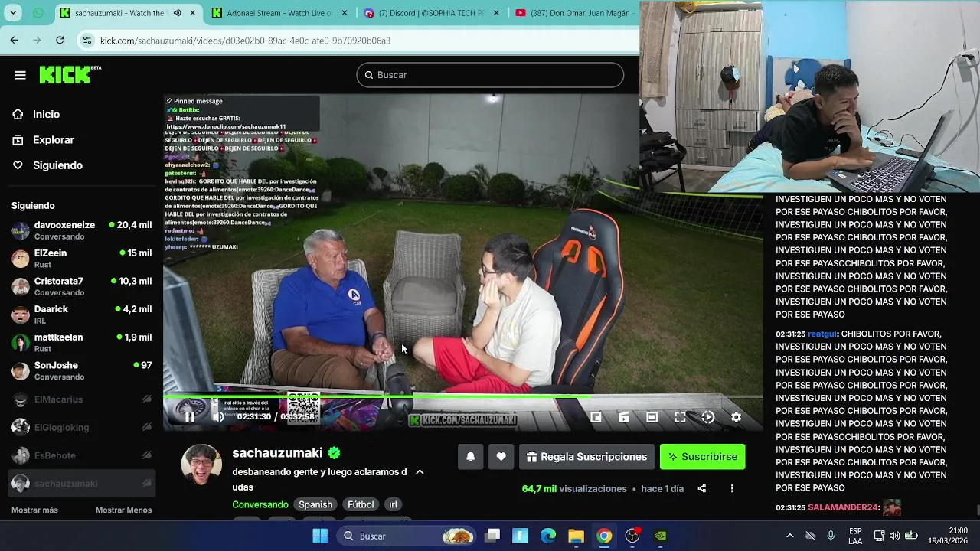Reload the current page
Screen dimensions: 980x551
(60, 40)
